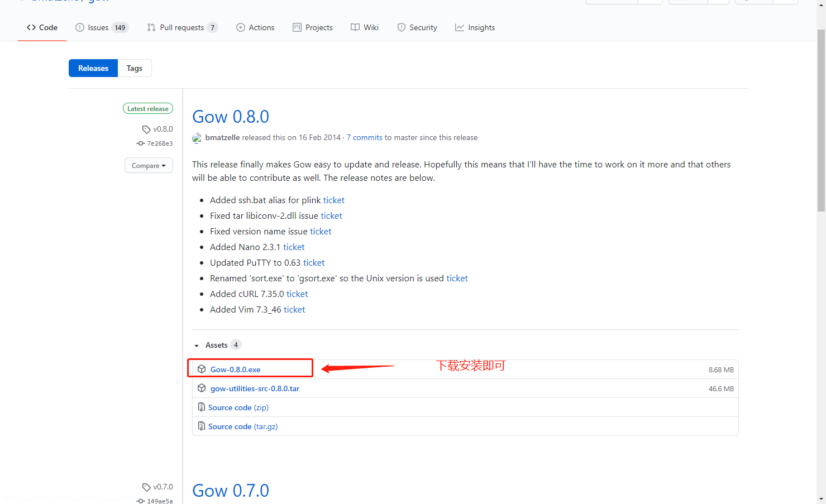The height and width of the screenshot is (504, 826).
Task: Open the Wiki tab
Action: [x=365, y=27]
